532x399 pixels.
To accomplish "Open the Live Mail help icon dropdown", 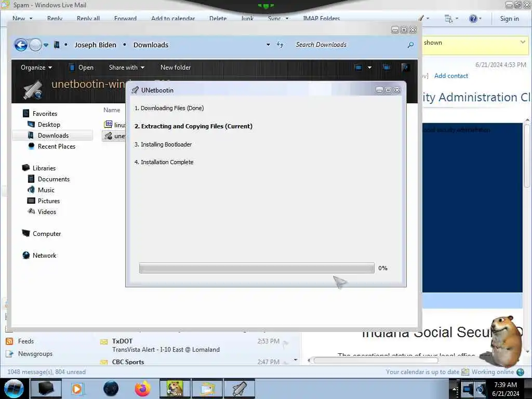I will click(x=475, y=18).
